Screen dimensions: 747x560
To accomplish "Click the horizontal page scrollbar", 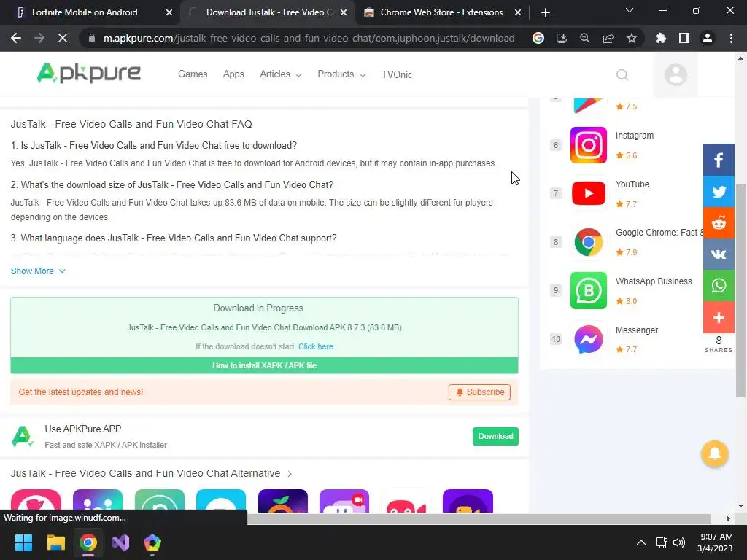I will coord(479,518).
